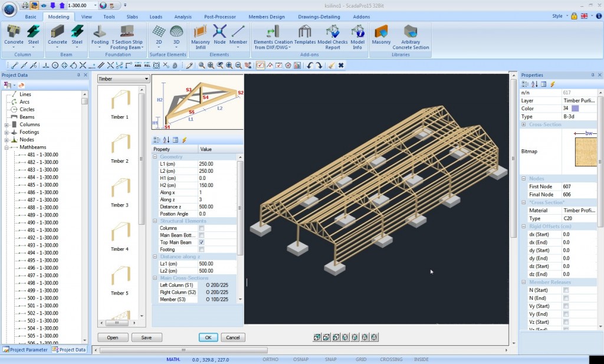The width and height of the screenshot is (604, 364).
Task: Enable ORTHO mode in the status bar
Action: [x=270, y=359]
